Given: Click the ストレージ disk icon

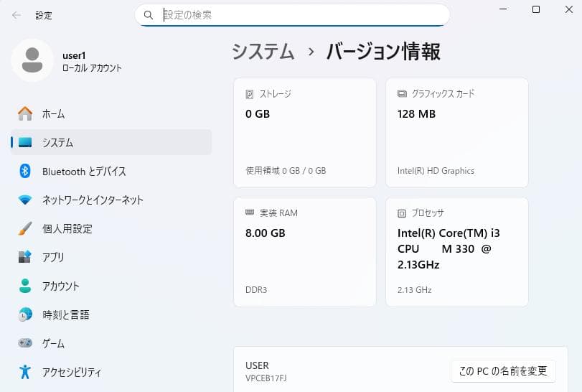Looking at the screenshot, I should (250, 94).
